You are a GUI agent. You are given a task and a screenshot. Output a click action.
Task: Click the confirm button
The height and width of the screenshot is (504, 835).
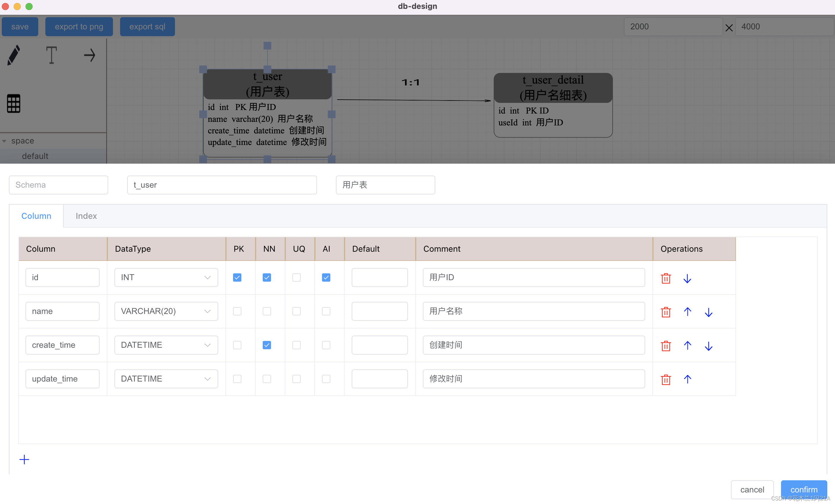804,489
